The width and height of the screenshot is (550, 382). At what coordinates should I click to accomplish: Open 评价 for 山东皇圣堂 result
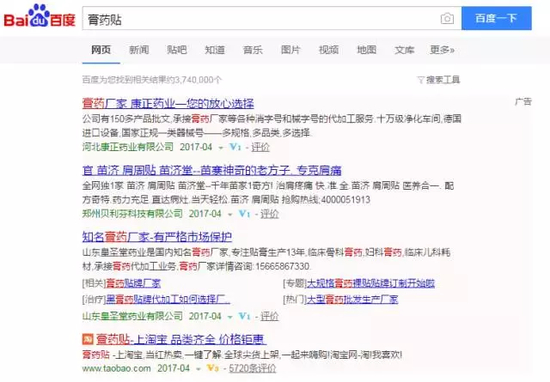tap(269, 316)
